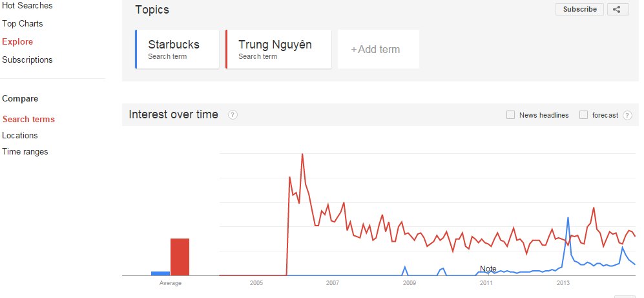Compare by Locations
This screenshot has height=298, width=644.
click(x=20, y=135)
